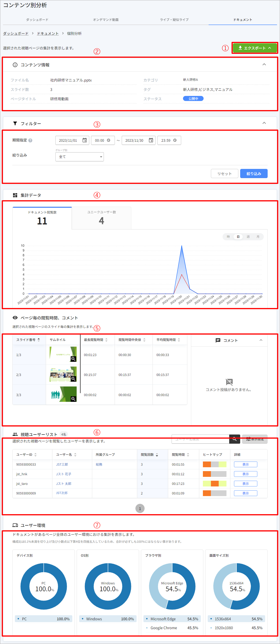Open user link JST次郎
The height and width of the screenshot is (644, 280).
(62, 493)
